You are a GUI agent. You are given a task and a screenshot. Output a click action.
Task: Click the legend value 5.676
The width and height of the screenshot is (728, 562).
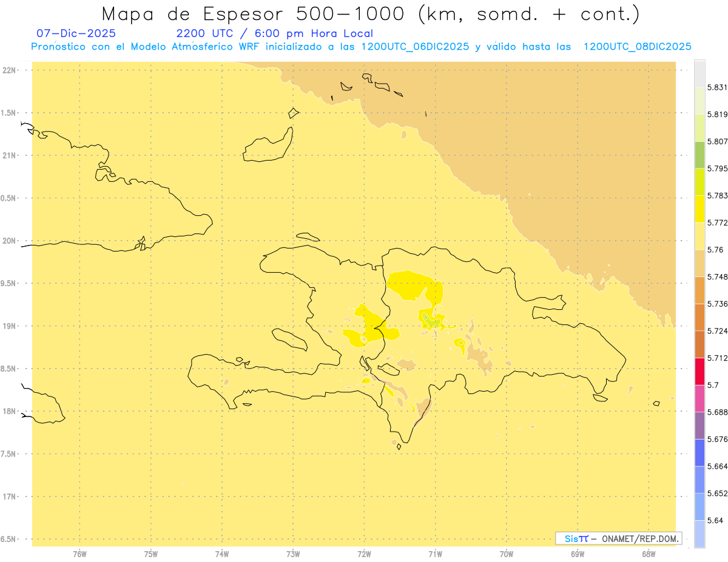(x=718, y=439)
